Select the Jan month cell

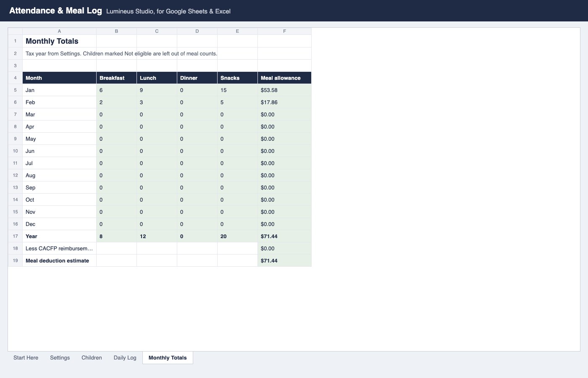pyautogui.click(x=59, y=90)
